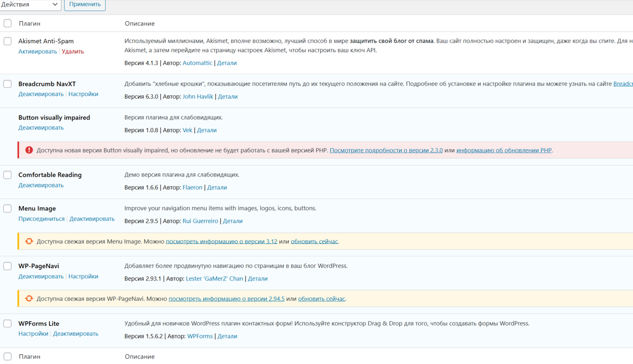Open the Lester 'GaMerZ' Chan author link
This screenshot has width=633, height=364.
(x=215, y=279)
